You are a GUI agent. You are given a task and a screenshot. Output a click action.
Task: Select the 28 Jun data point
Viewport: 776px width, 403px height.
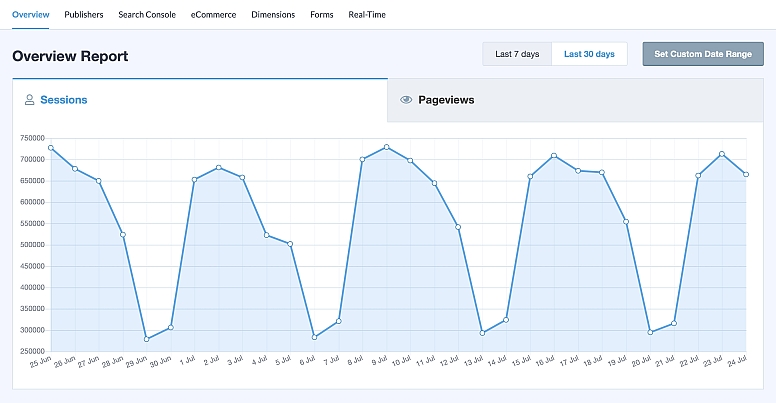(123, 235)
